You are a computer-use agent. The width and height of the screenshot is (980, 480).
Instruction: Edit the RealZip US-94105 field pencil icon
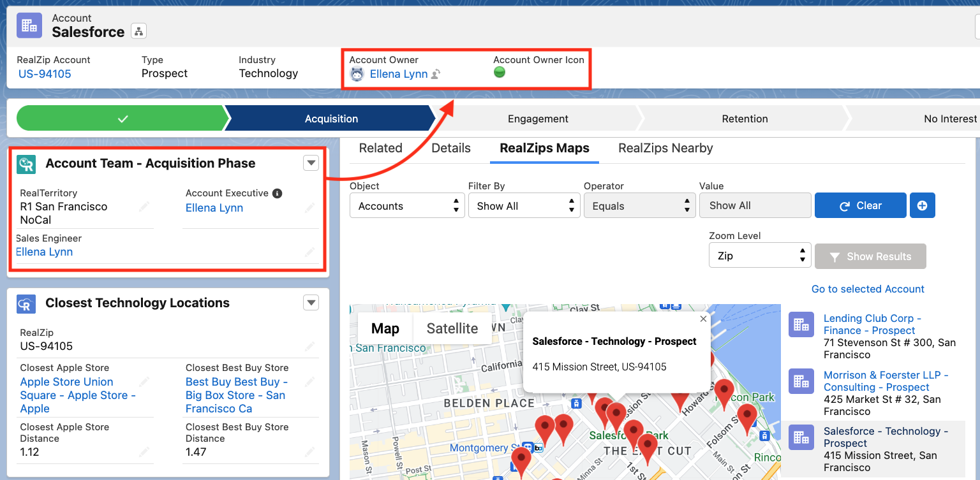click(x=309, y=346)
